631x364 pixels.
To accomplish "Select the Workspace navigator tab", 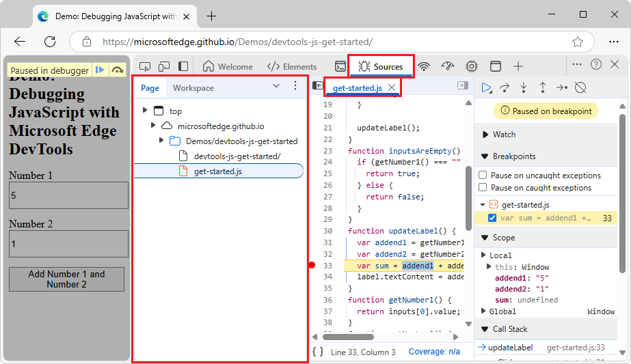I will [x=193, y=87].
